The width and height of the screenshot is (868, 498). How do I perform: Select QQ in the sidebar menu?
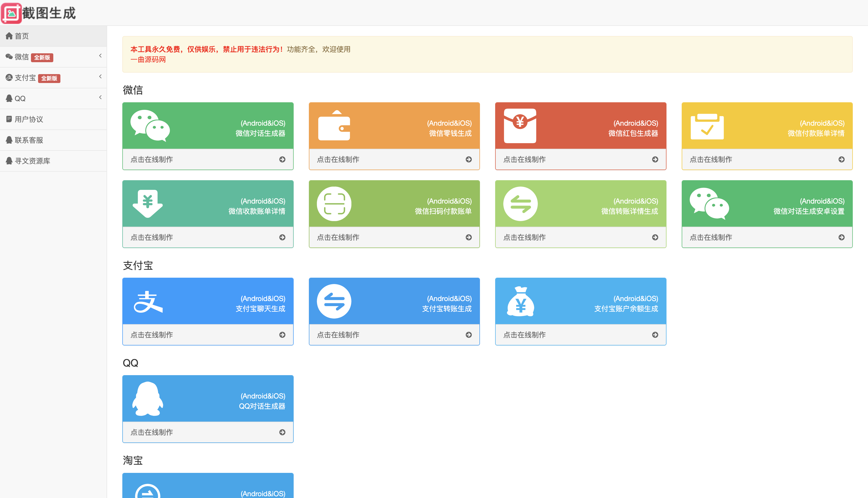click(53, 98)
